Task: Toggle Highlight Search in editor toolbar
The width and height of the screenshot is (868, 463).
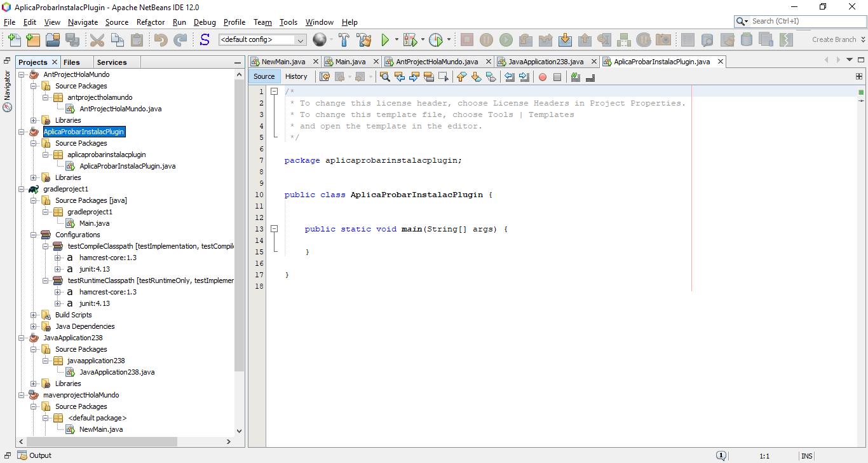Action: (x=428, y=77)
